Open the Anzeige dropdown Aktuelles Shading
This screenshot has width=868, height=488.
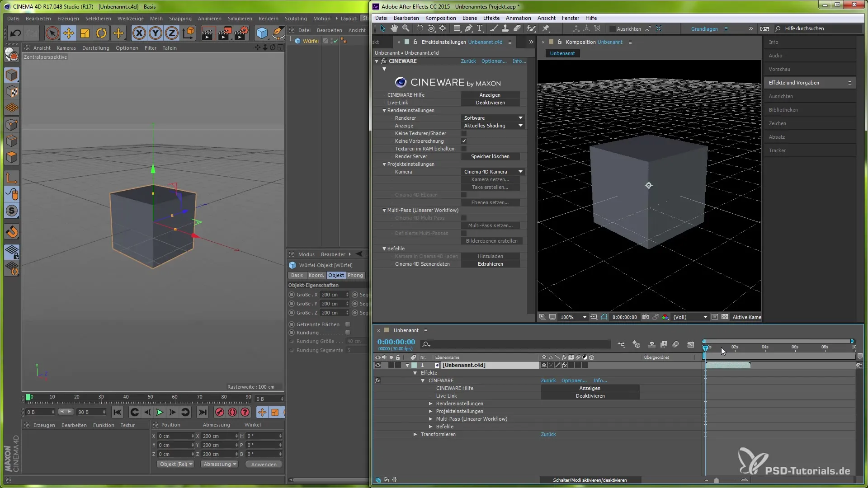pos(493,126)
